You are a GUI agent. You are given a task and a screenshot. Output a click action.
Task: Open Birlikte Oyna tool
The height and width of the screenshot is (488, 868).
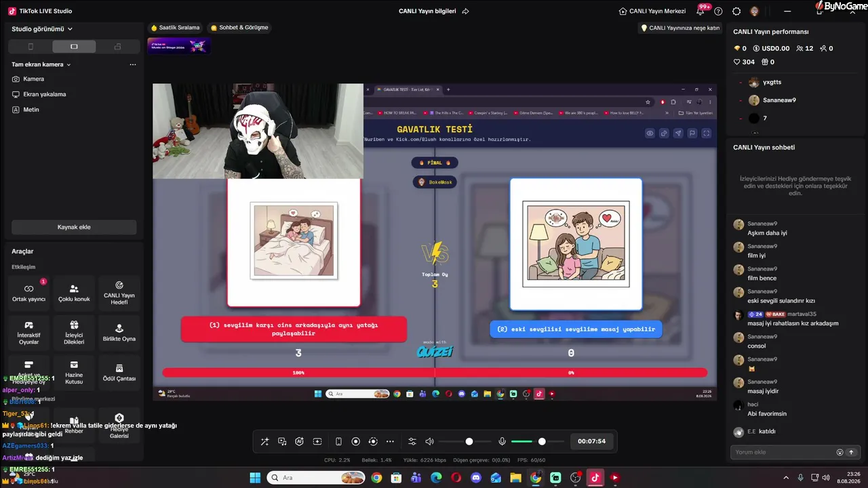[119, 333]
